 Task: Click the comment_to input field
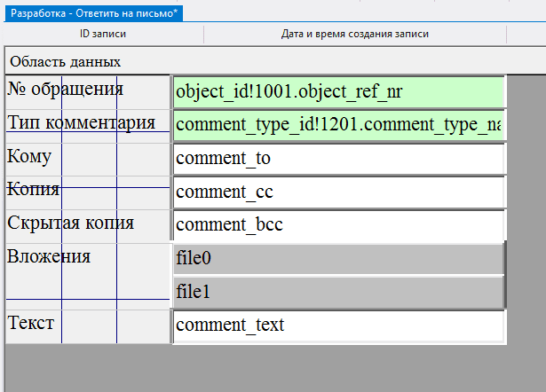(x=338, y=159)
